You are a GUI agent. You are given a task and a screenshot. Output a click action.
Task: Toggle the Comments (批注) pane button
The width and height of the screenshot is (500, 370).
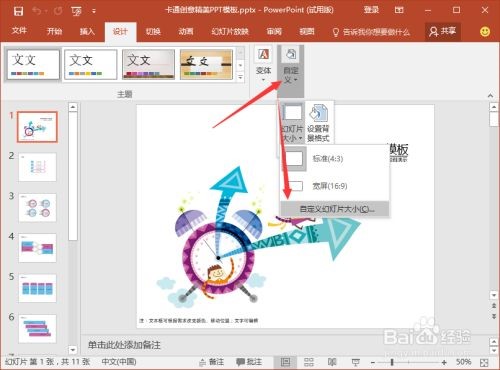tap(249, 362)
